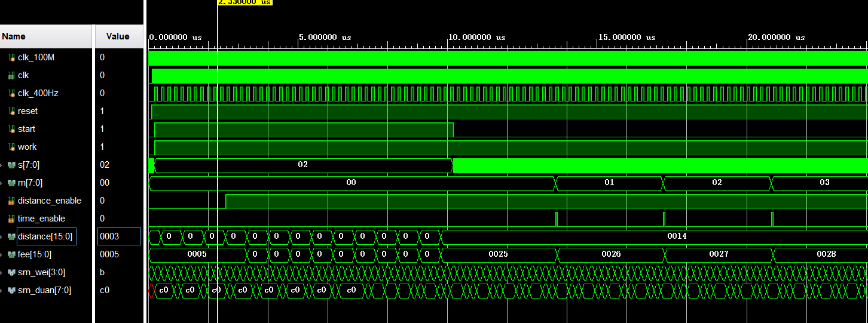
Task: Click the 20.000000 us ruler mark
Action: coord(777,37)
